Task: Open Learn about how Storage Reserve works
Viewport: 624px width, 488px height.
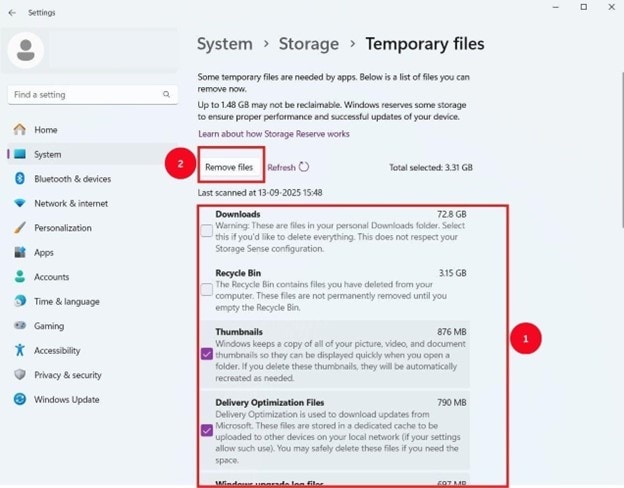Action: click(274, 134)
